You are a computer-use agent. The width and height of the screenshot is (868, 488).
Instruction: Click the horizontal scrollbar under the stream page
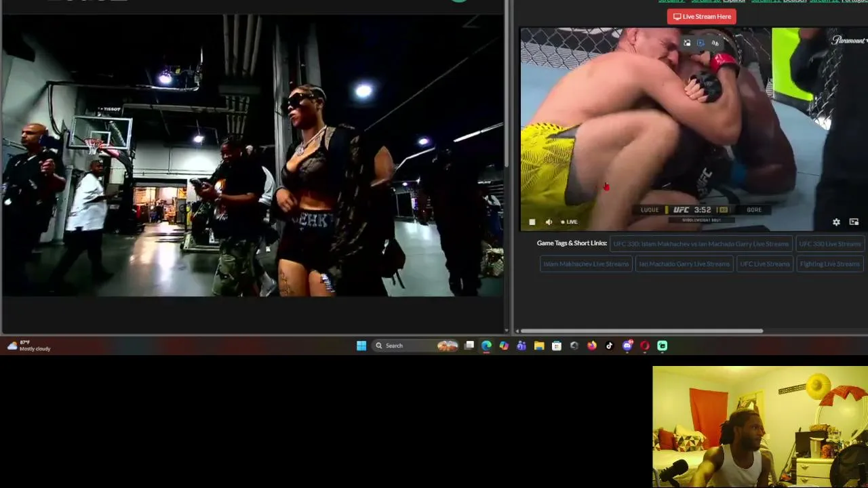point(642,331)
